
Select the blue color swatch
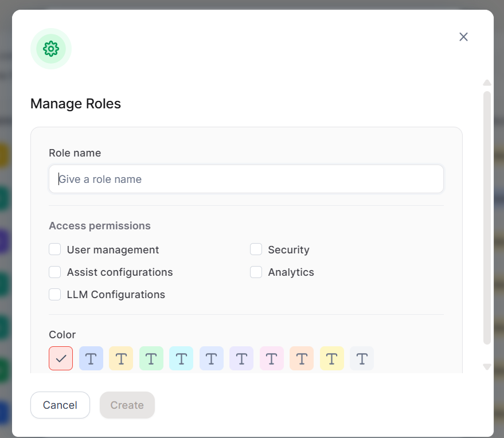tap(91, 358)
